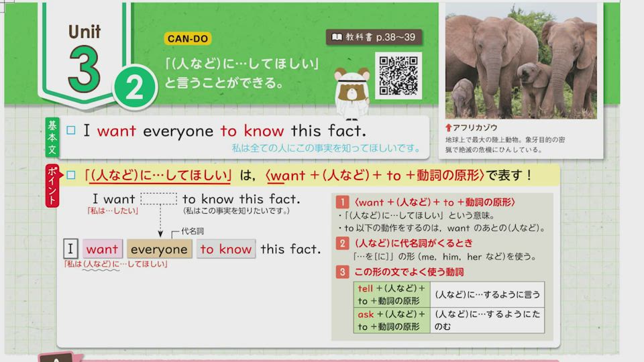
Task: Click the dashed empty box after I want
Action: pos(159,199)
